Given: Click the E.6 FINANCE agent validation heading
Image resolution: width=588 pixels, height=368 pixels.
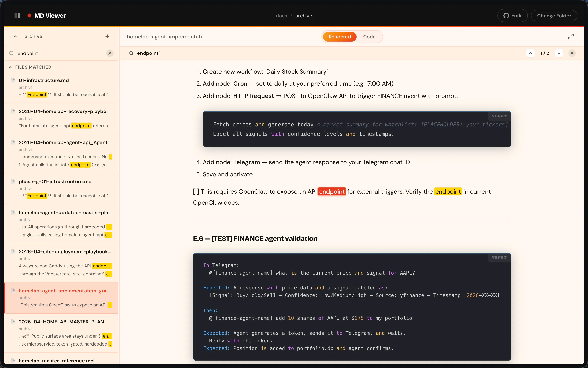Looking at the screenshot, I should pos(255,239).
